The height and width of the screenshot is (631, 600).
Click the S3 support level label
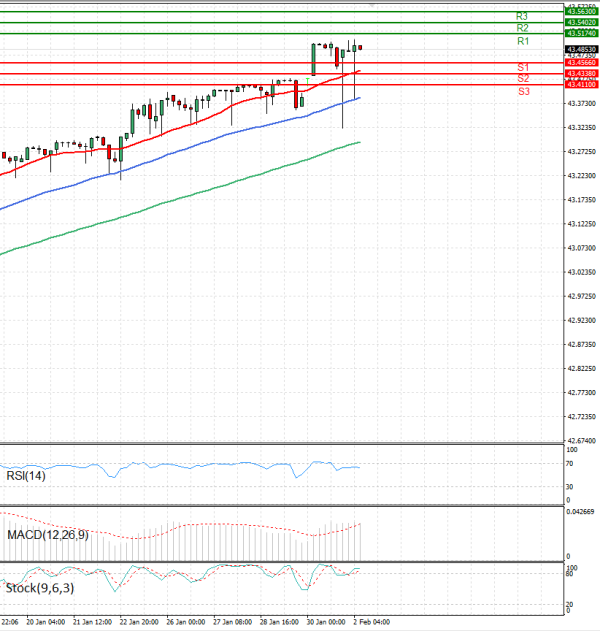523,92
